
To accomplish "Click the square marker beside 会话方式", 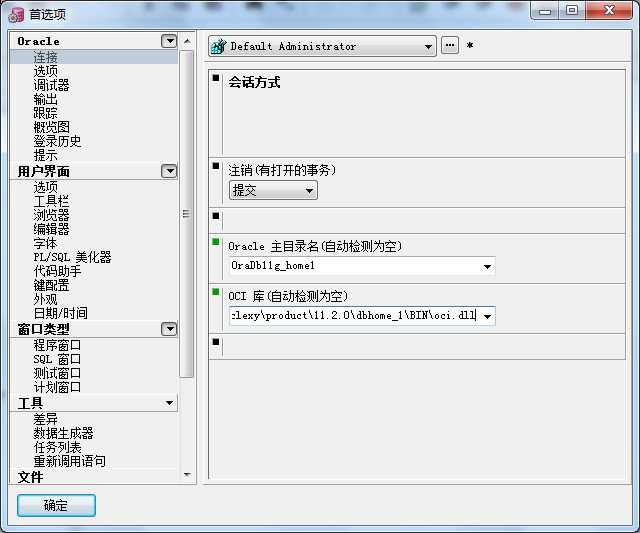I will pyautogui.click(x=216, y=78).
